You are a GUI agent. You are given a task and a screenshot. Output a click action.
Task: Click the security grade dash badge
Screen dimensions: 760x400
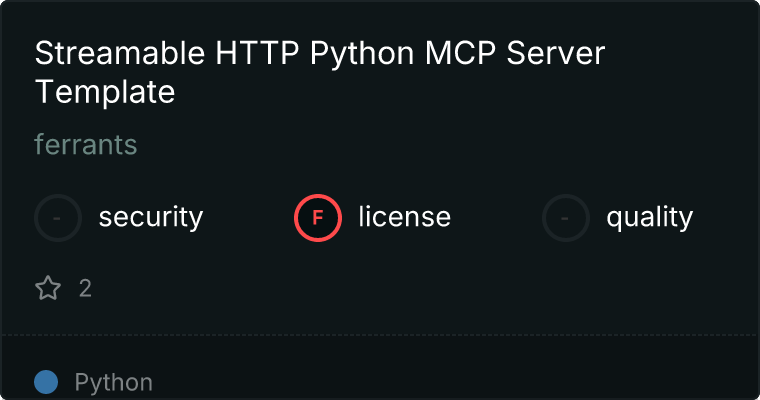click(58, 217)
